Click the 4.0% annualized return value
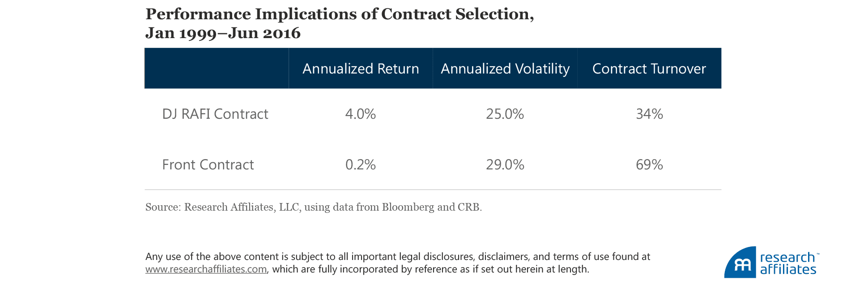Viewport: 868px width, 281px height. pyautogui.click(x=361, y=114)
